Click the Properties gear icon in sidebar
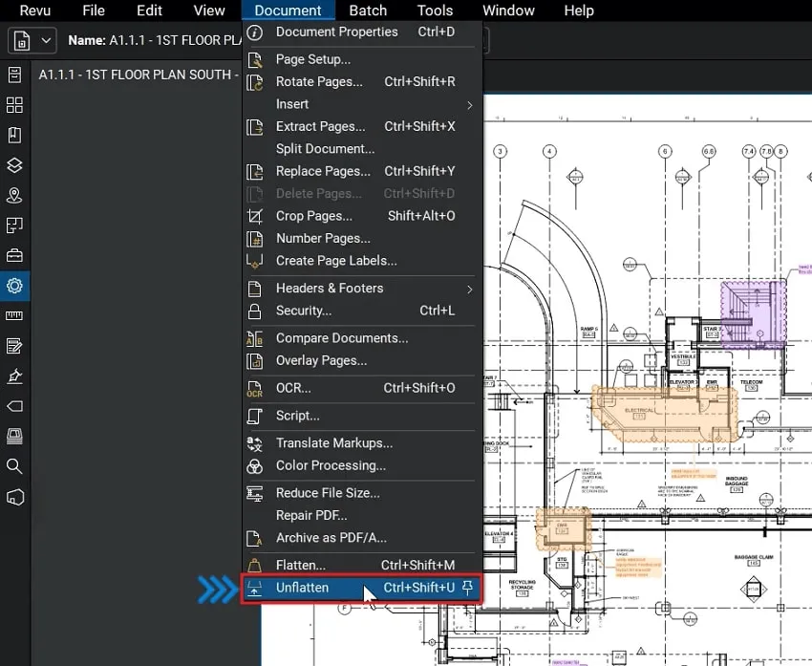Image resolution: width=812 pixels, height=666 pixels. [x=14, y=285]
